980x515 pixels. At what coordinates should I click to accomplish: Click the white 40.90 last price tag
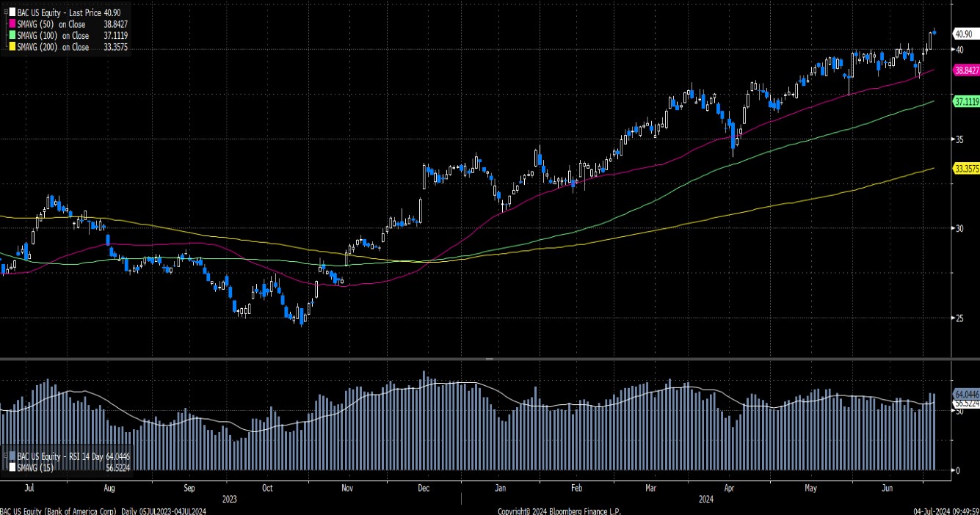pyautogui.click(x=962, y=33)
